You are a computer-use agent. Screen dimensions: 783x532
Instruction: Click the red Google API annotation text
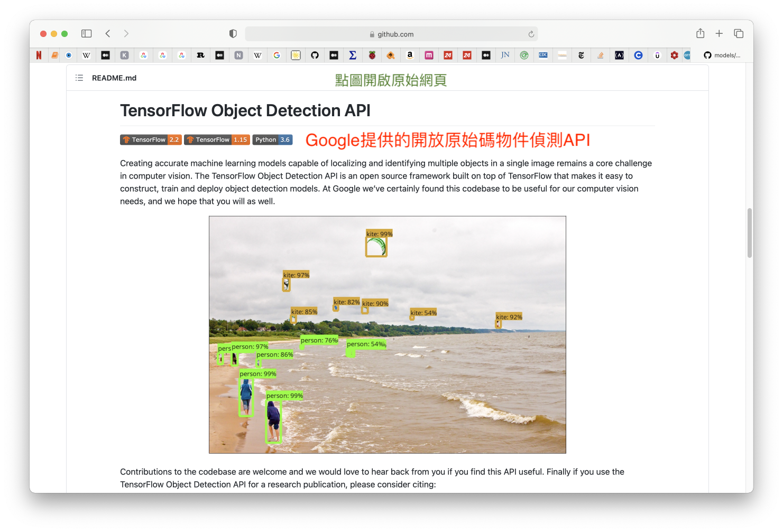click(448, 140)
